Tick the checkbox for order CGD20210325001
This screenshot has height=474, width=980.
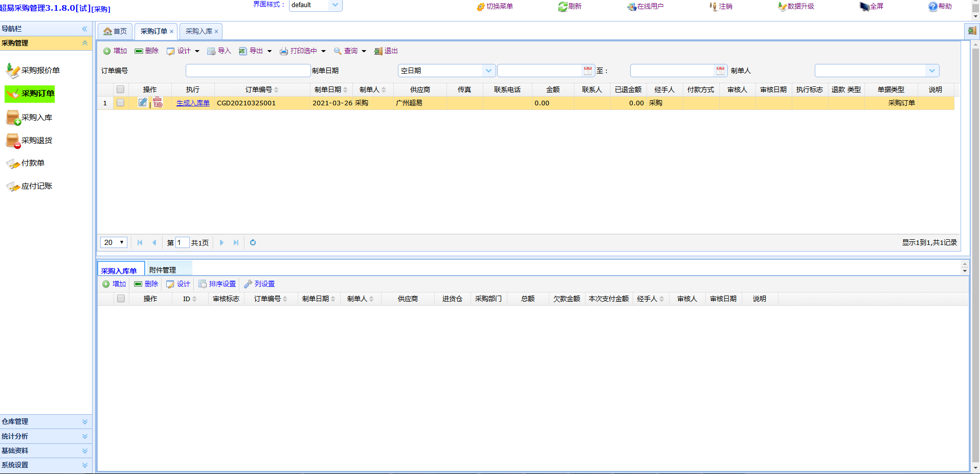click(121, 103)
